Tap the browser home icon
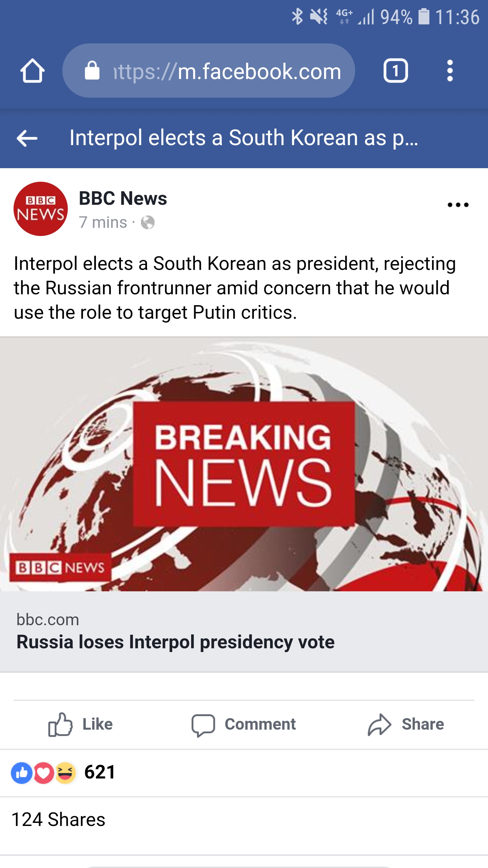488x868 pixels. (32, 71)
